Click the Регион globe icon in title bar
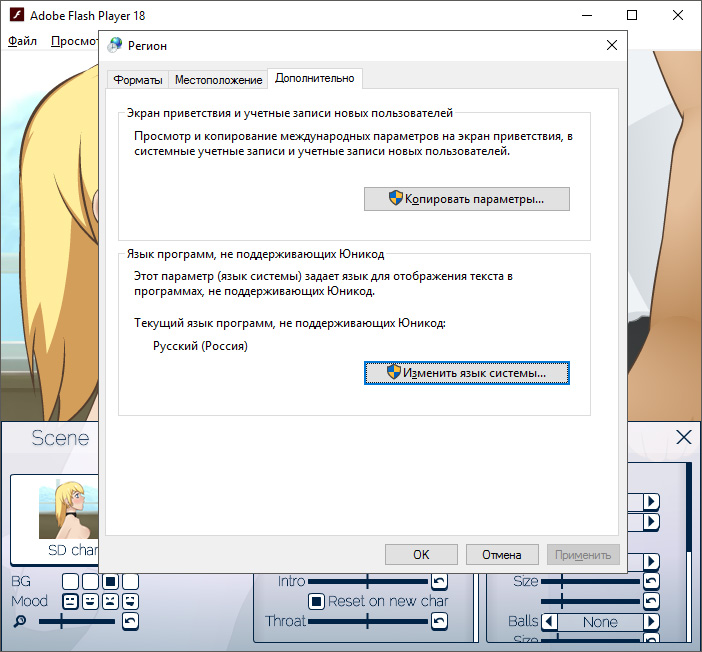 [x=116, y=45]
